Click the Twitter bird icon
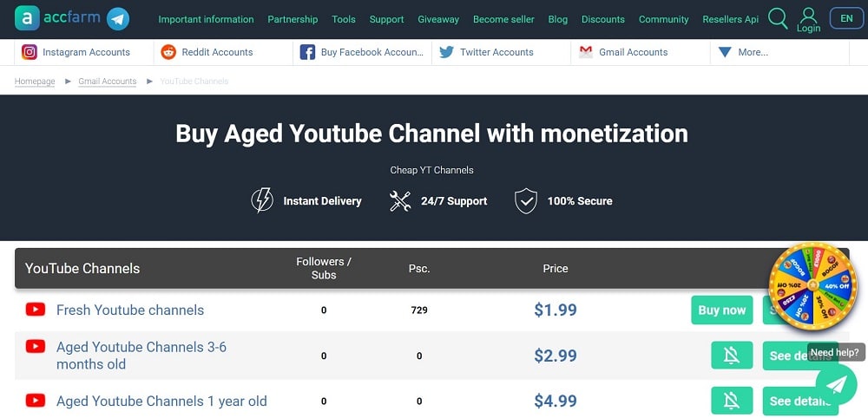 pyautogui.click(x=447, y=52)
